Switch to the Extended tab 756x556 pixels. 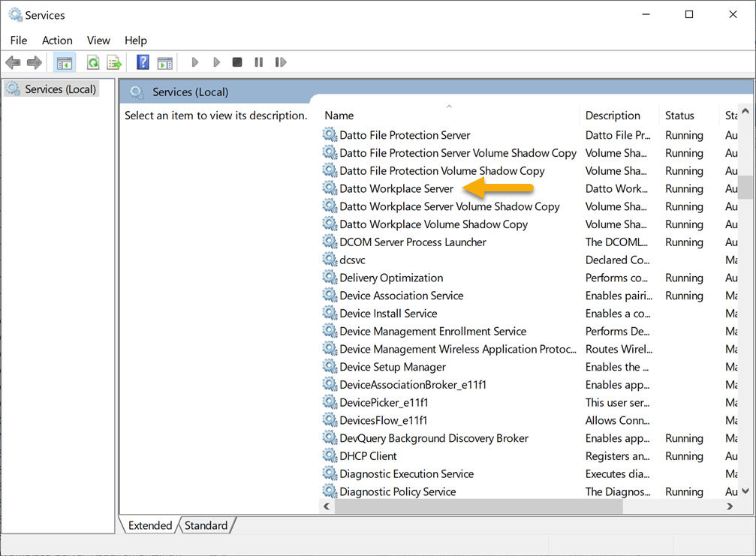[149, 525]
